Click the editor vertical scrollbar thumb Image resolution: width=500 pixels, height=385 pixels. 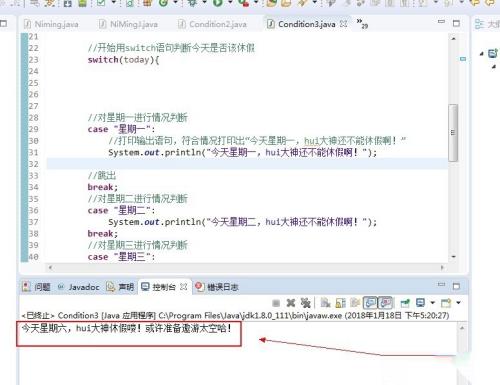tap(453, 133)
